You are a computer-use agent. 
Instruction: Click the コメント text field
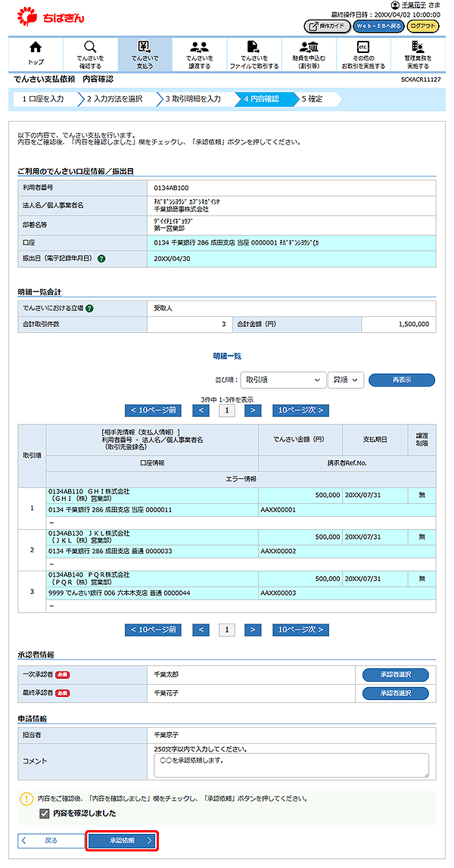[291, 765]
